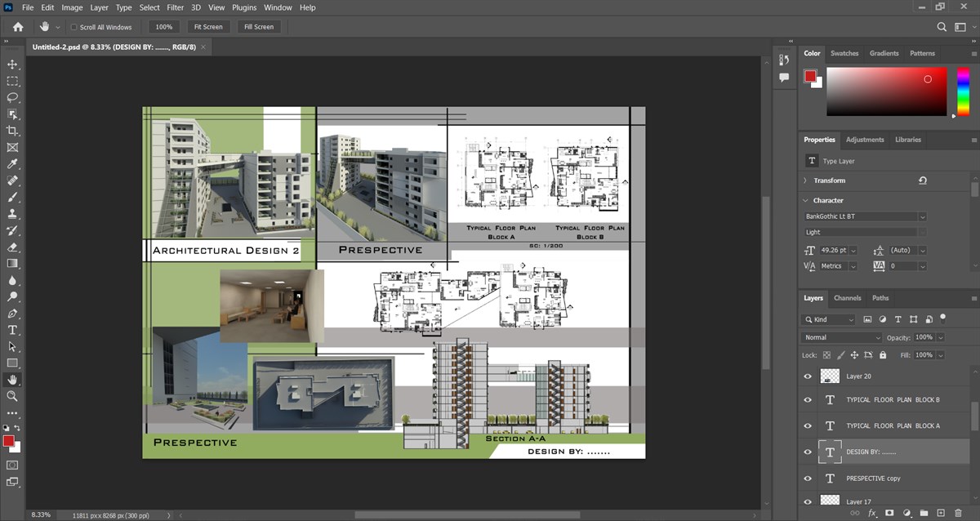Select the Move tool
This screenshot has width=980, height=521.
tap(12, 65)
